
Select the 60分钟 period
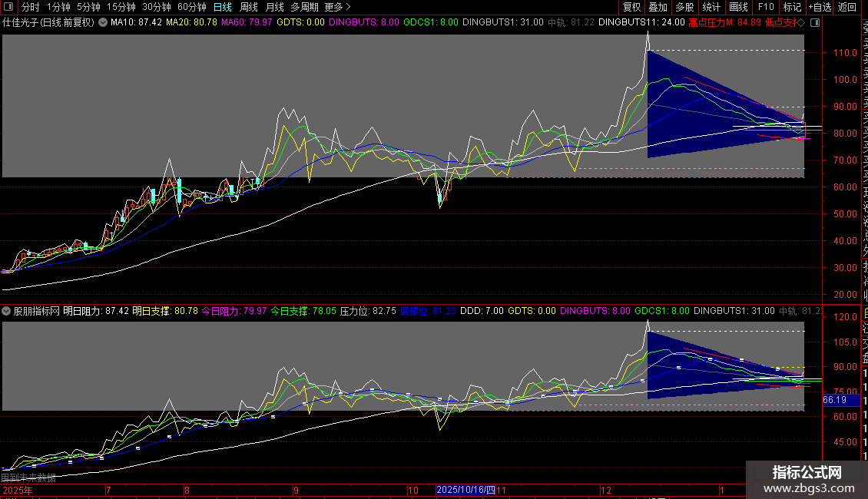[x=192, y=7]
